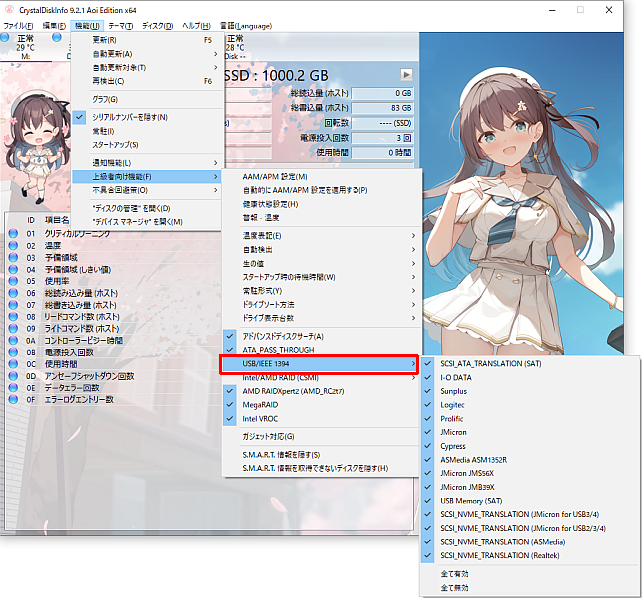
Task: Toggle アドバンスドディスクサーチ option
Action: (x=321, y=336)
